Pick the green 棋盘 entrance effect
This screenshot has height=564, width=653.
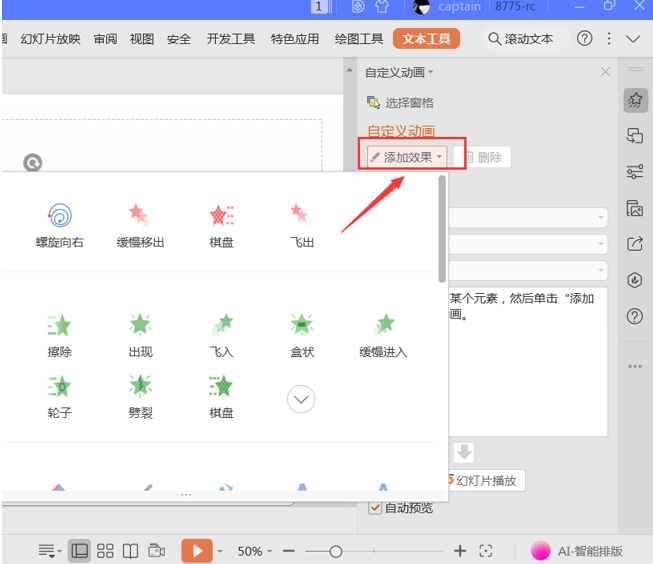click(221, 397)
